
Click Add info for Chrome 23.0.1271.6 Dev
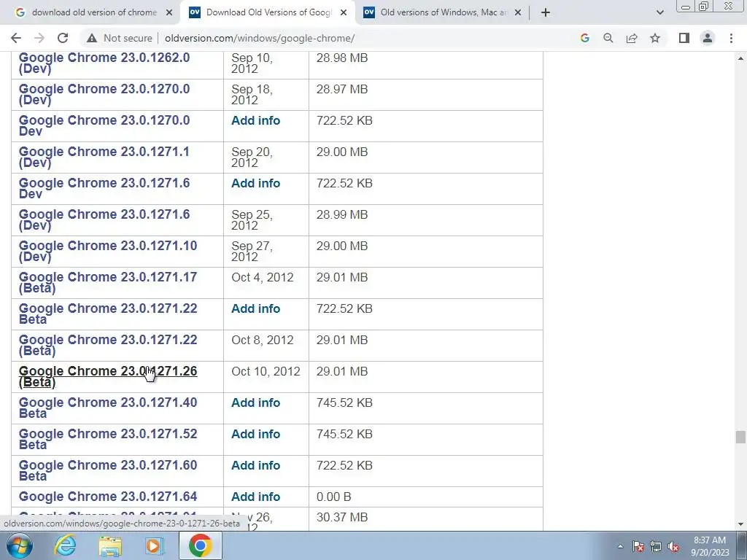point(256,183)
